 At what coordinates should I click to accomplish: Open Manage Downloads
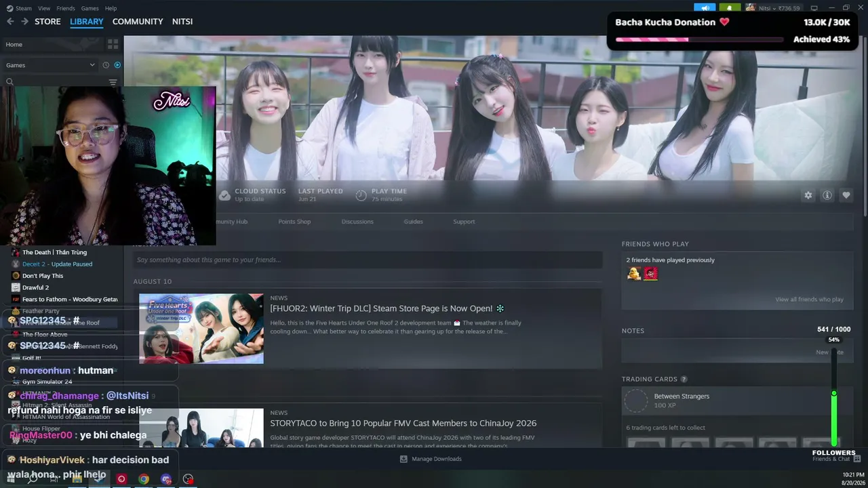click(431, 459)
